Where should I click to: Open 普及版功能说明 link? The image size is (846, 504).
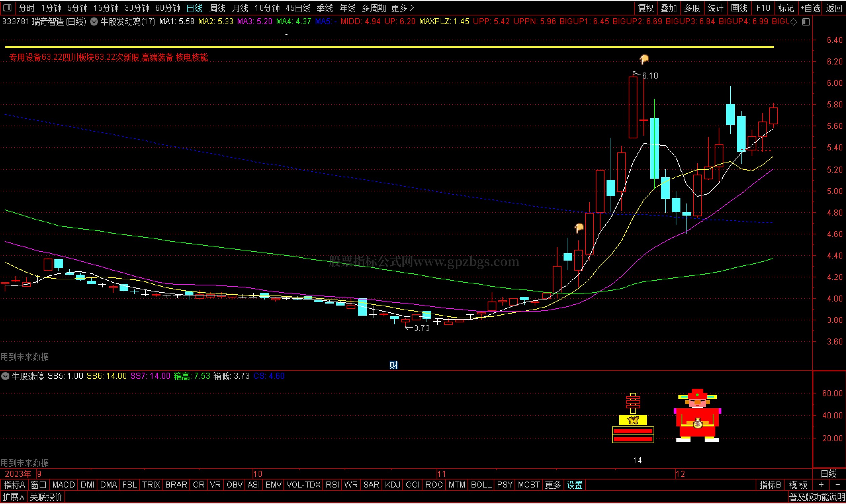817,498
